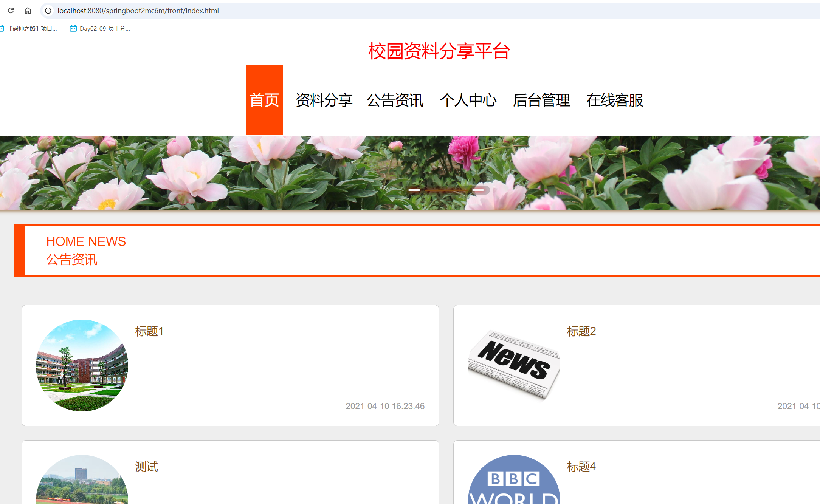820x504 pixels.
Task: Select the middle carousel indicator
Action: [446, 190]
